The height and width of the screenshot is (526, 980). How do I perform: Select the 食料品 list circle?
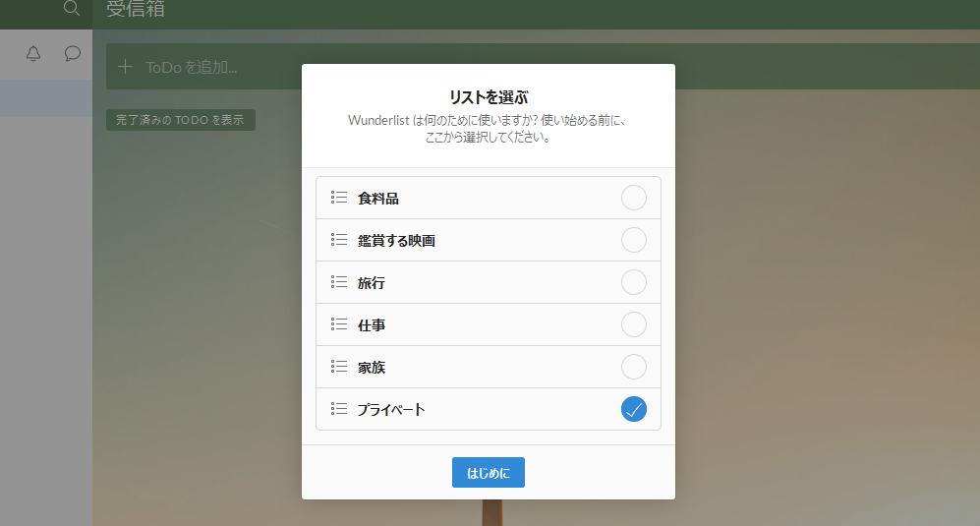coord(634,198)
